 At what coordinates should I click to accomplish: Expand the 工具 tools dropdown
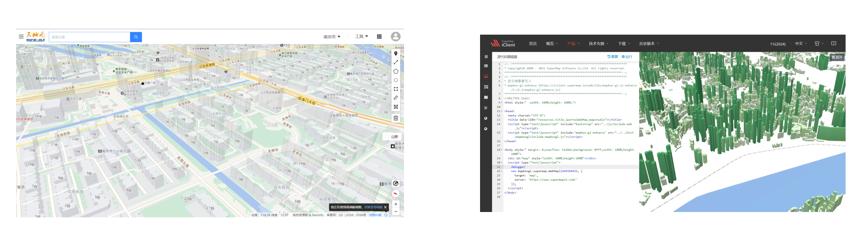(x=362, y=37)
